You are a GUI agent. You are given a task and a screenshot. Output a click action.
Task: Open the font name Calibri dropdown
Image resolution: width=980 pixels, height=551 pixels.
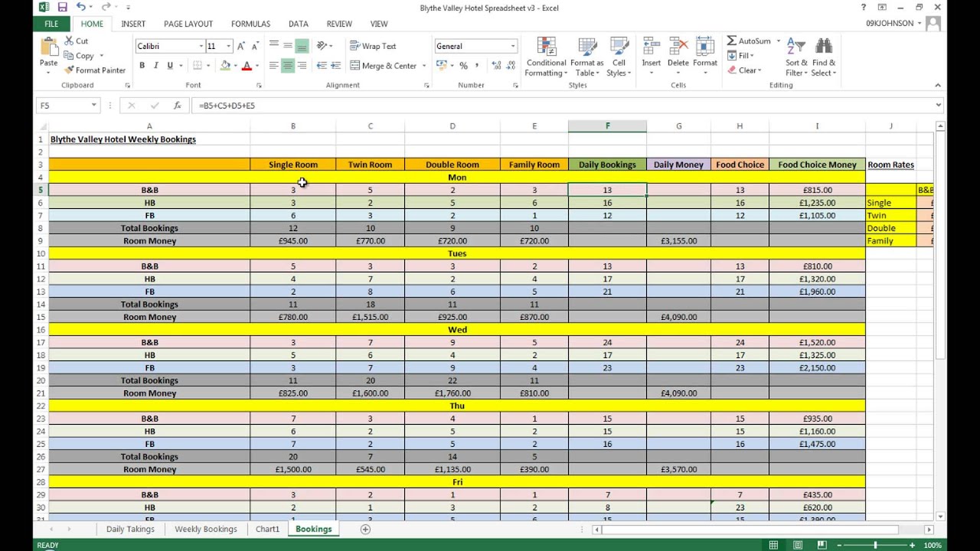(201, 46)
